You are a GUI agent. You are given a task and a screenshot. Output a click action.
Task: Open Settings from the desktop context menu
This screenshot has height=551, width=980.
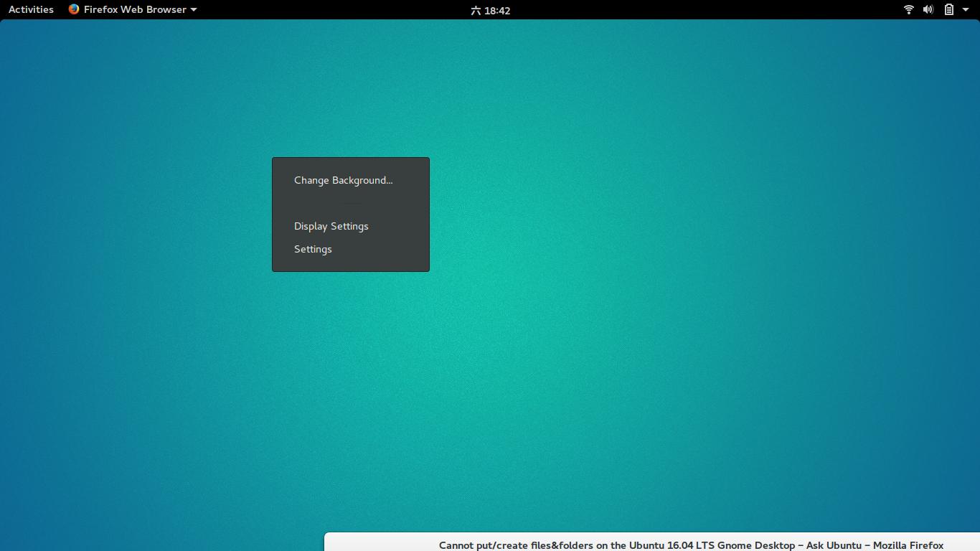[x=313, y=249]
